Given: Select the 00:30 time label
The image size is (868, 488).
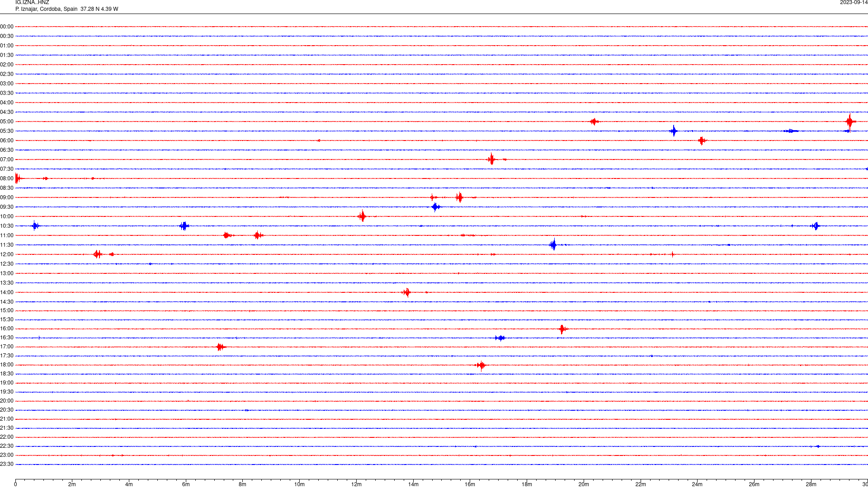Looking at the screenshot, I should coord(7,36).
